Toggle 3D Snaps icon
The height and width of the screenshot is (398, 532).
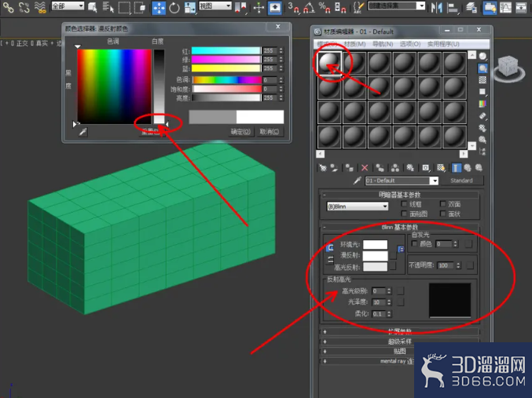pos(294,8)
